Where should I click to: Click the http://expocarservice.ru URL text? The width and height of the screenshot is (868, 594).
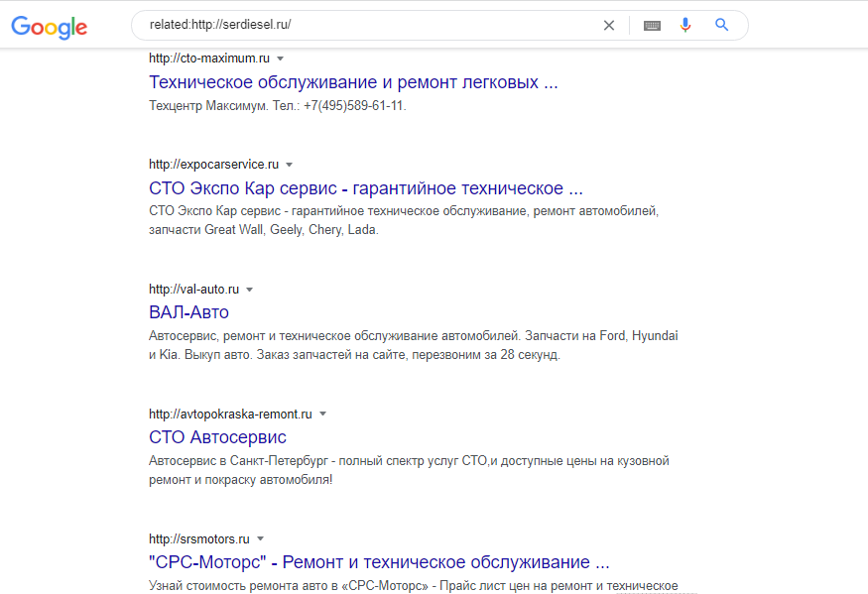point(213,165)
